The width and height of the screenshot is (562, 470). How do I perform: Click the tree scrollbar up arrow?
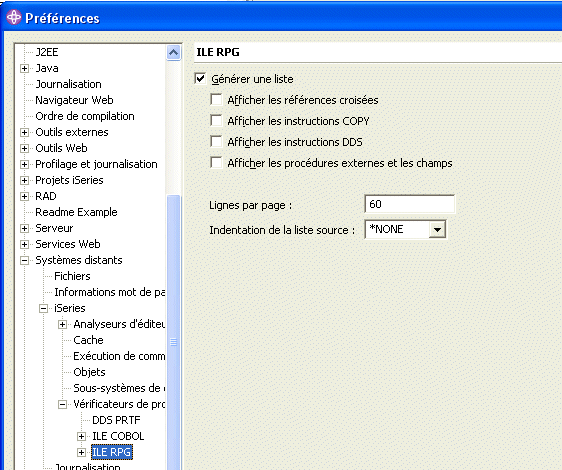[x=173, y=53]
